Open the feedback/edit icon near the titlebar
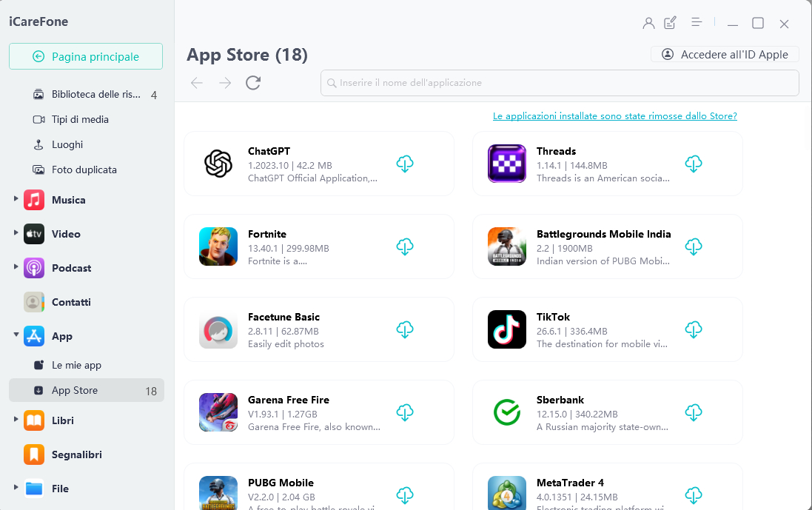812x510 pixels. [x=670, y=22]
